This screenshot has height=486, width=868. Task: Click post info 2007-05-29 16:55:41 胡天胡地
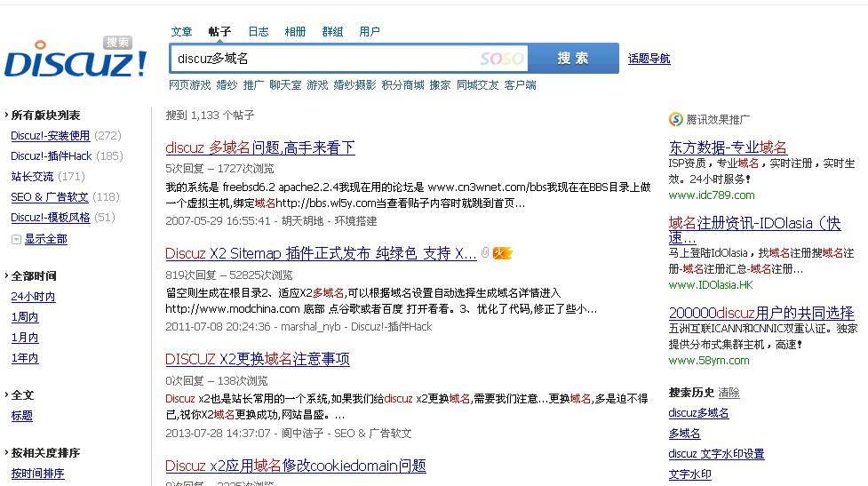click(271, 221)
